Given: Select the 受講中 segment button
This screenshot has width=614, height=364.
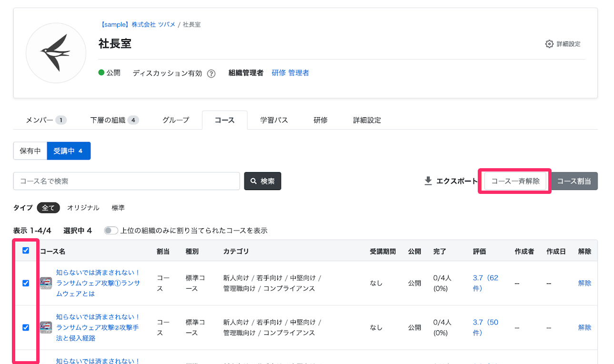Looking at the screenshot, I should [69, 151].
